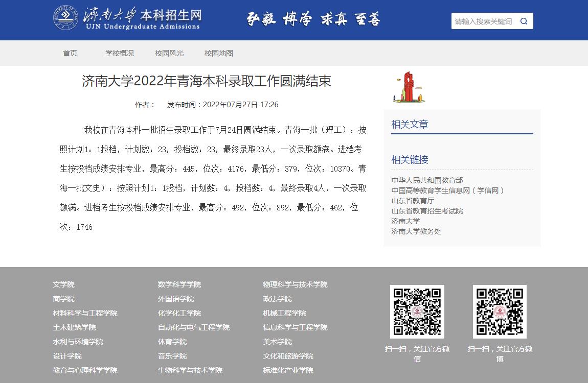Viewport: 588px width, 383px height.
Task: Open the 生物科学与技术学院 footer link
Action: click(190, 370)
